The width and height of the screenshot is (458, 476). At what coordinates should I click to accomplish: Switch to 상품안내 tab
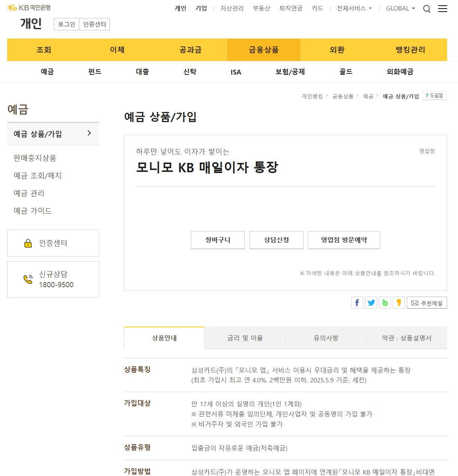pos(164,338)
